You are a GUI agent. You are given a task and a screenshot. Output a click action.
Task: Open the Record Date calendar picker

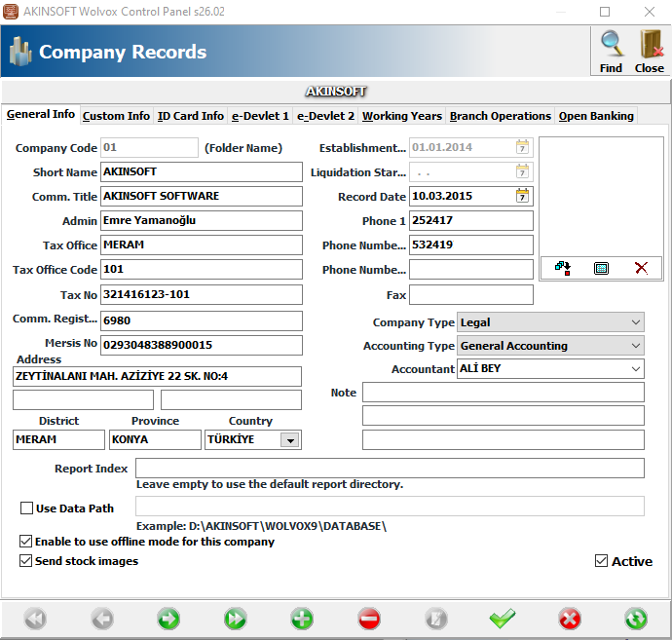pos(523,196)
